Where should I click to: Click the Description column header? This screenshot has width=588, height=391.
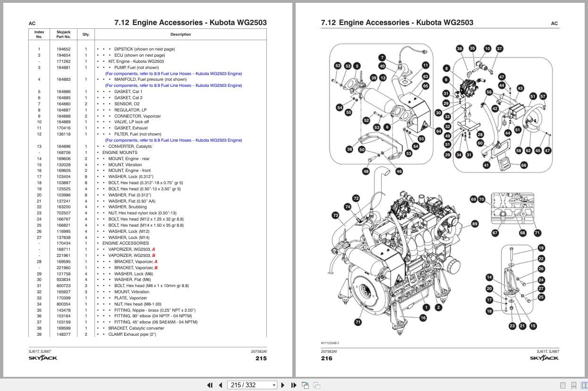click(180, 34)
